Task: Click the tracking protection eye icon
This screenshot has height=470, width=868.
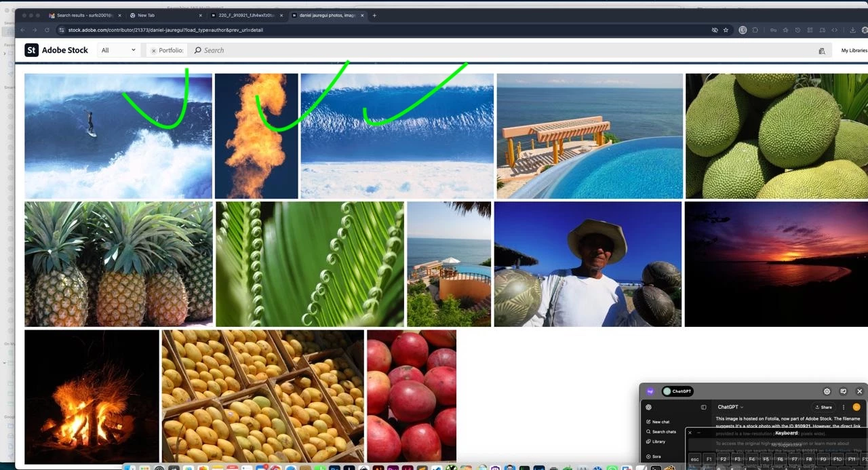Action: tap(714, 30)
